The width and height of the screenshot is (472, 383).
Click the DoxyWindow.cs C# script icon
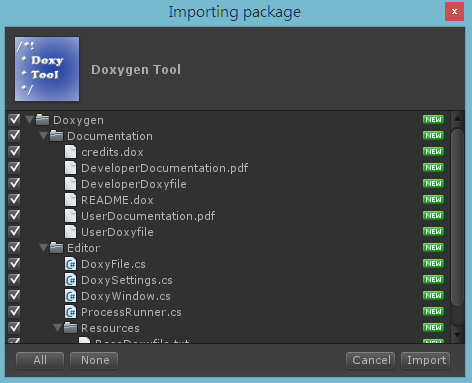[x=70, y=296]
